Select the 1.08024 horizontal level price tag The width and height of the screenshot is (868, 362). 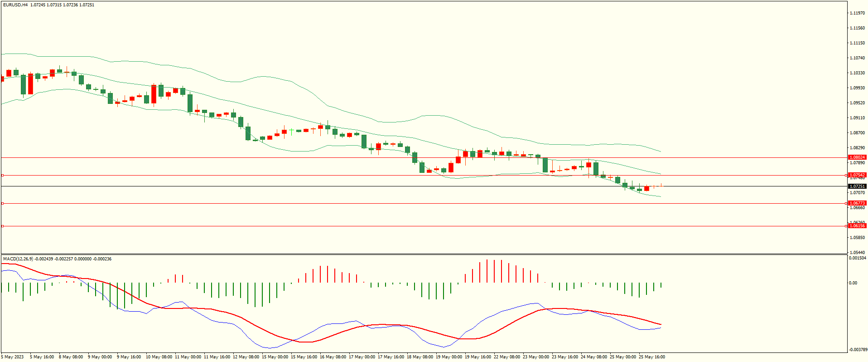click(x=857, y=157)
